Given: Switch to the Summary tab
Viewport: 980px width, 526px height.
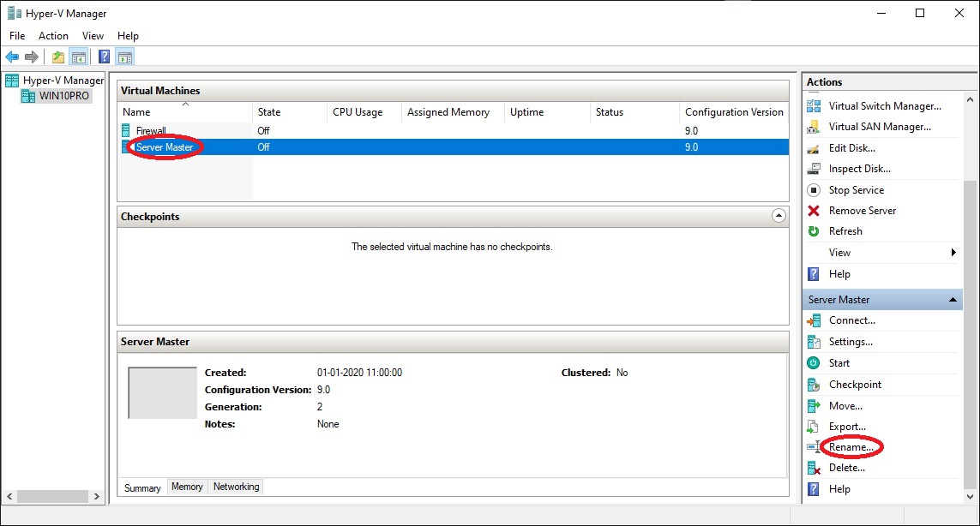Looking at the screenshot, I should tap(142, 488).
